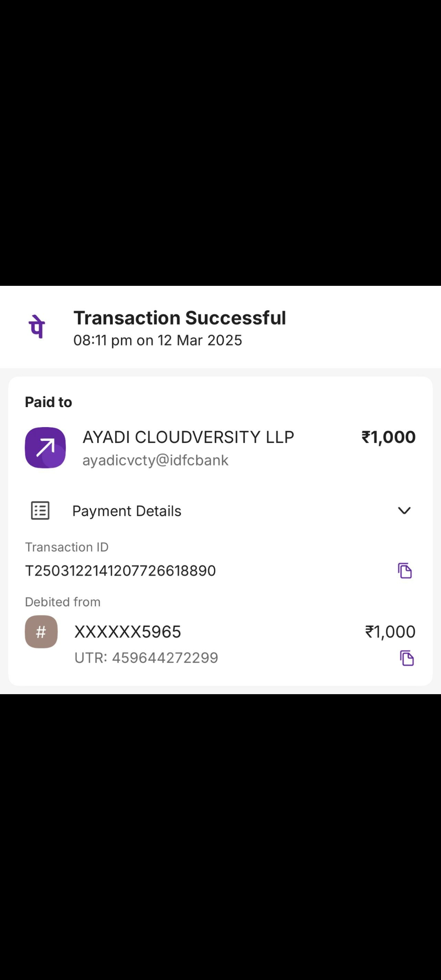Image resolution: width=441 pixels, height=980 pixels.
Task: Open payee AYADI CLOUDVERSITY LLP
Action: click(188, 437)
